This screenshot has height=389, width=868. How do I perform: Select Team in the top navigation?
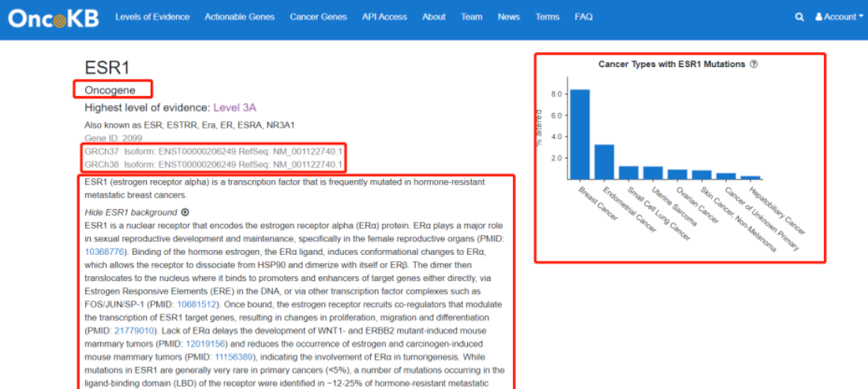pos(472,17)
